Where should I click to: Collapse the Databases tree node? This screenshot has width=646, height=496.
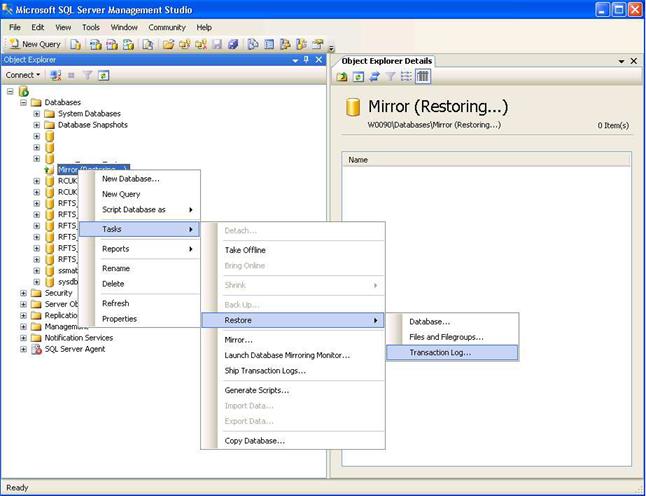pyautogui.click(x=23, y=102)
